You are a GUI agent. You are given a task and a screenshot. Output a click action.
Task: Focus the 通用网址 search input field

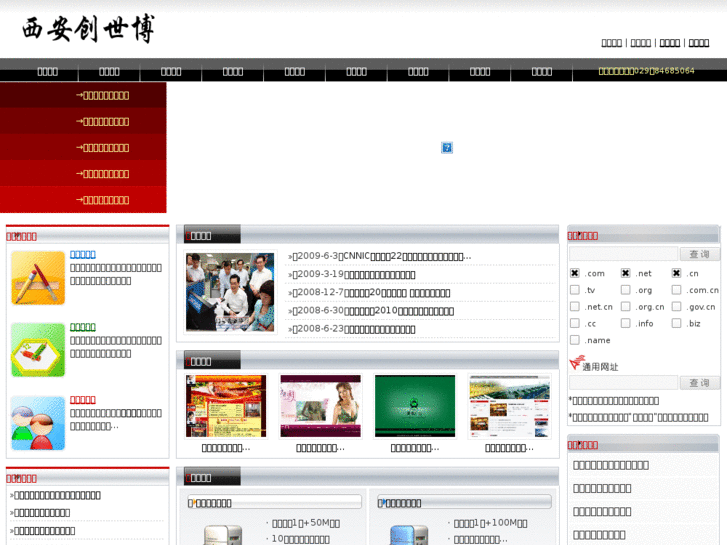click(x=624, y=383)
